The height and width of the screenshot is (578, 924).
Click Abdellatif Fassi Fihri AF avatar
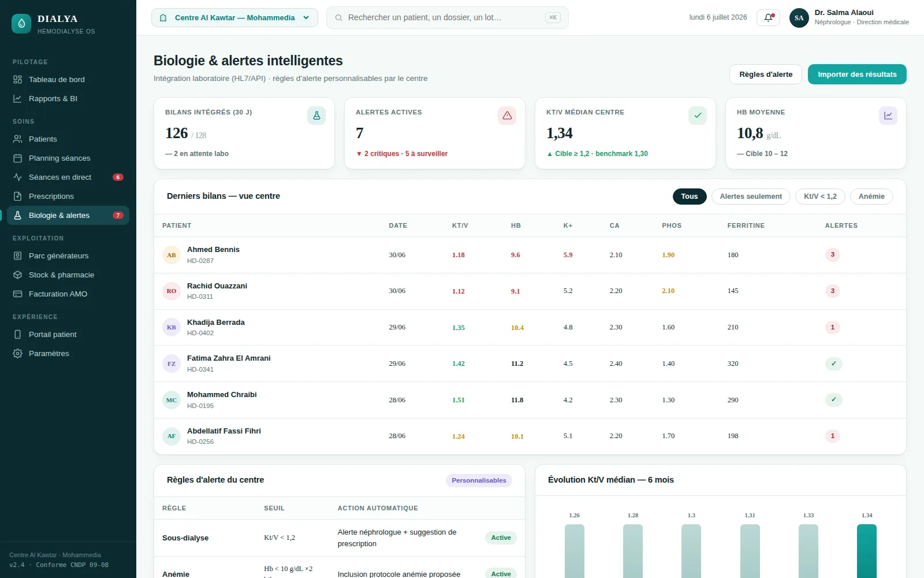172,436
